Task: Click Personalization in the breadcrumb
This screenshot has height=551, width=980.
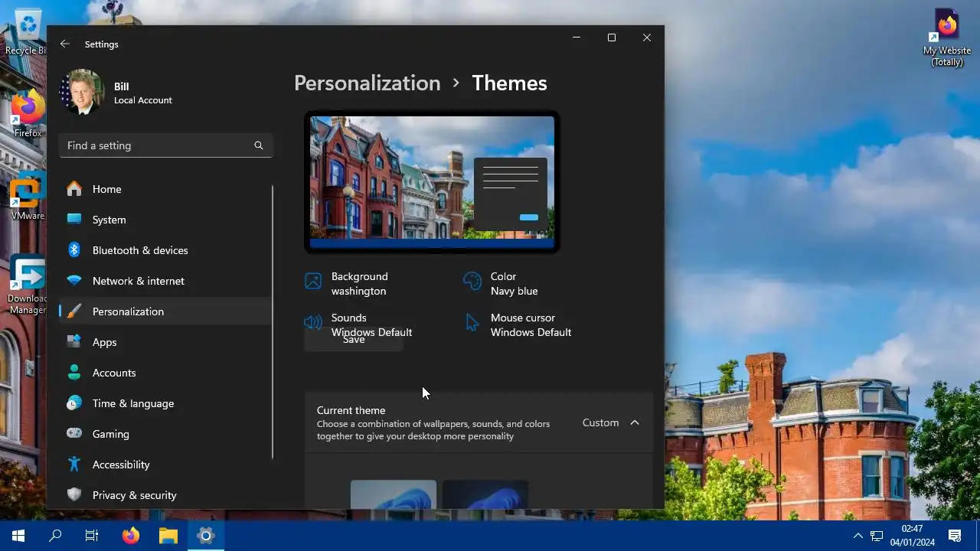Action: (367, 83)
